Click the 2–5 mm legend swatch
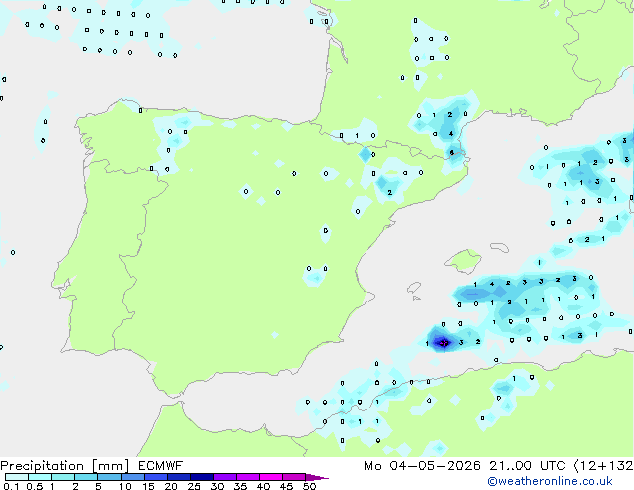The height and width of the screenshot is (490, 634). (x=86, y=477)
